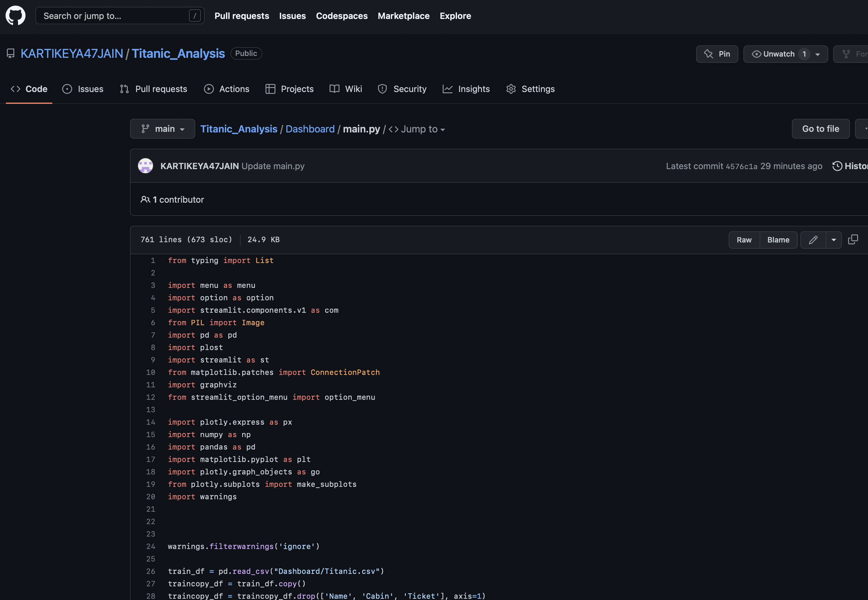Click the 'import graphviz' code line
868x600 pixels.
(202, 385)
